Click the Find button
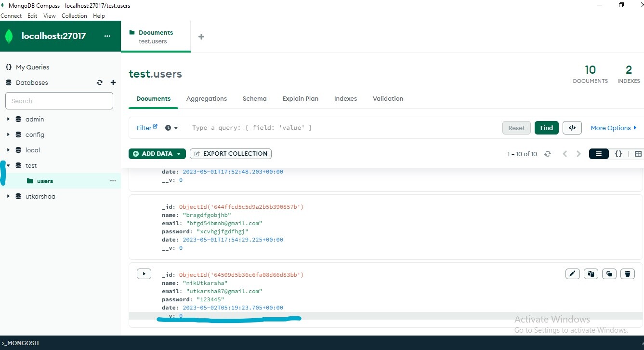Image resolution: width=644 pixels, height=350 pixels. [x=546, y=128]
